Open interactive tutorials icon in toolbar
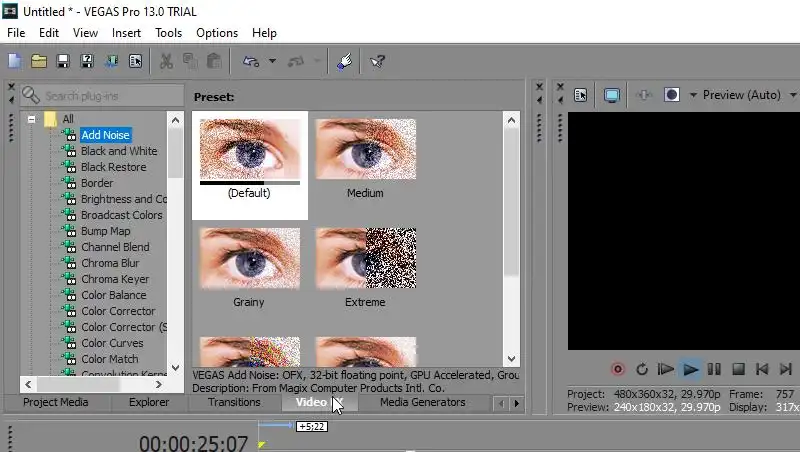The image size is (800, 452). tap(345, 62)
